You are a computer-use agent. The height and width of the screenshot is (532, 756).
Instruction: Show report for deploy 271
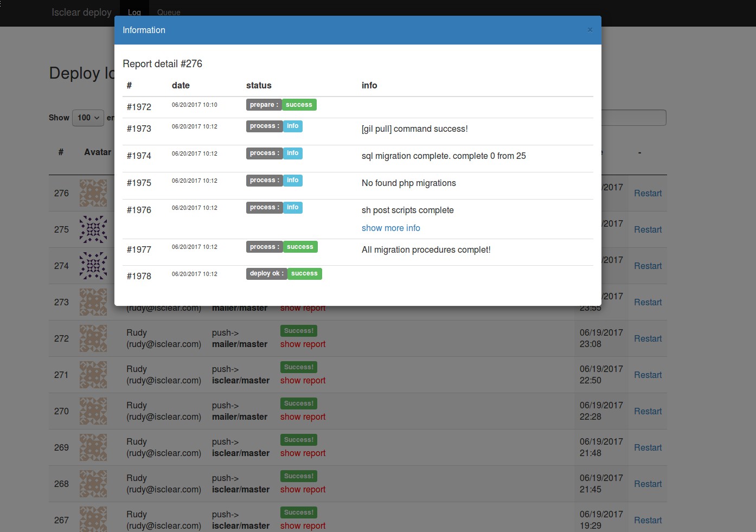pyautogui.click(x=303, y=381)
